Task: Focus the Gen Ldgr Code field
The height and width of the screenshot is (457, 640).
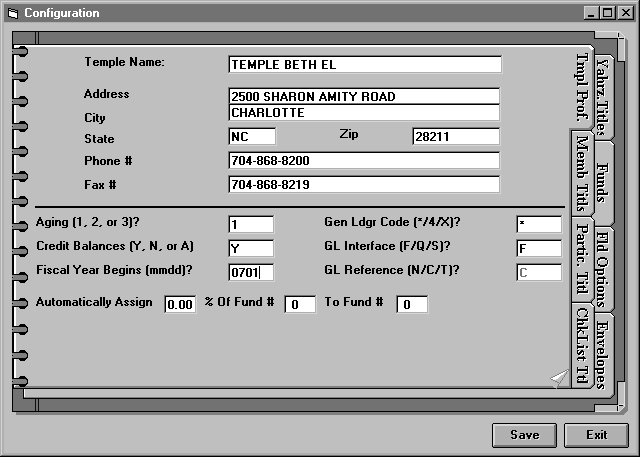Action: point(538,224)
